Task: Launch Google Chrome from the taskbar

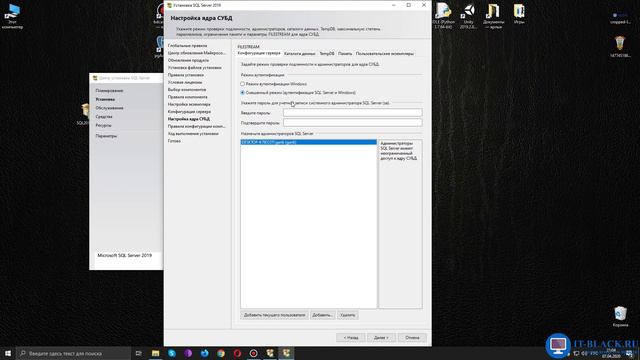Action: coord(221,353)
